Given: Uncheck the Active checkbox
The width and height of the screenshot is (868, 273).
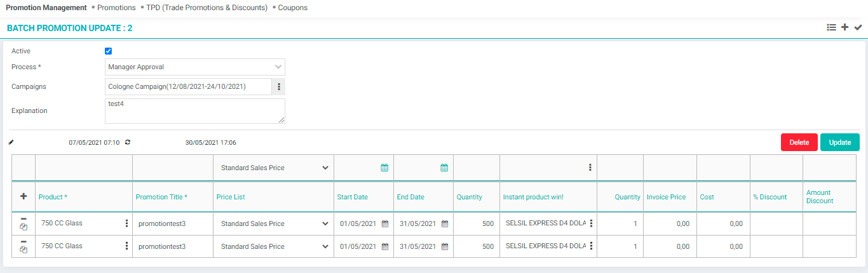Looking at the screenshot, I should (x=108, y=51).
